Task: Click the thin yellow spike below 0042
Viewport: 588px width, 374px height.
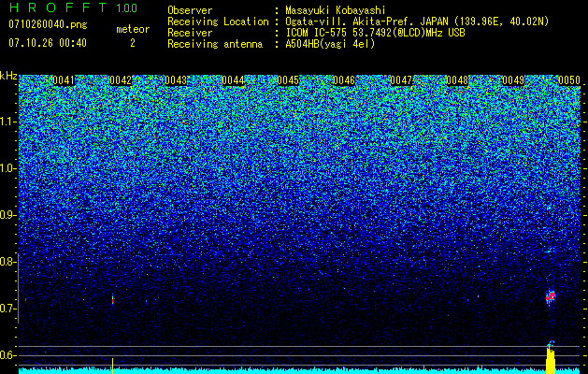Action: pyautogui.click(x=112, y=366)
